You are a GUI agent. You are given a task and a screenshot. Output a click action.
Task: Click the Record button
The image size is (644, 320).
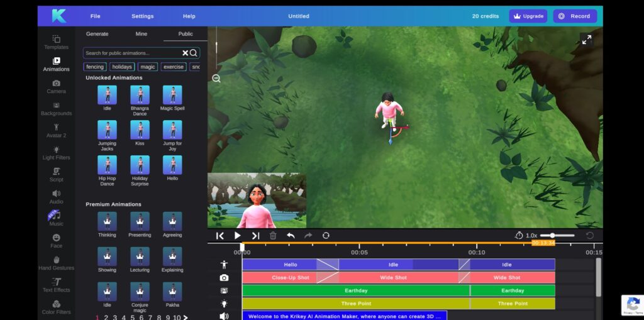(575, 16)
